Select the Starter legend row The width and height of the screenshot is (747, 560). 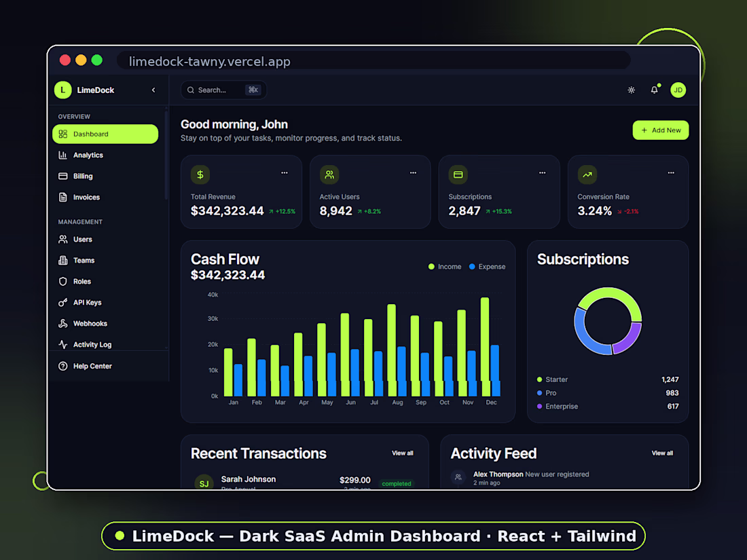click(607, 379)
